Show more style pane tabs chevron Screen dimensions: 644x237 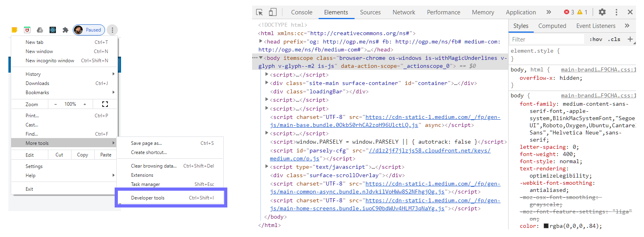coord(627,26)
